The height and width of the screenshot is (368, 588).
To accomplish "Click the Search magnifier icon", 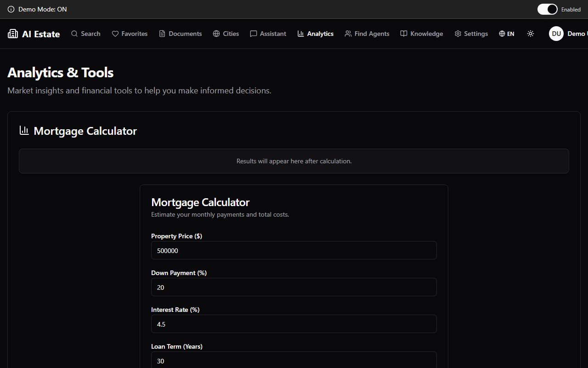I will click(x=74, y=34).
